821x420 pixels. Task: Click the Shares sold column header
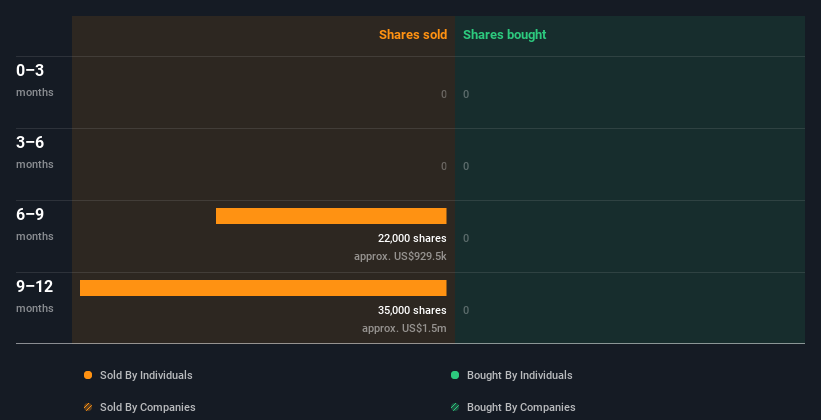[413, 35]
